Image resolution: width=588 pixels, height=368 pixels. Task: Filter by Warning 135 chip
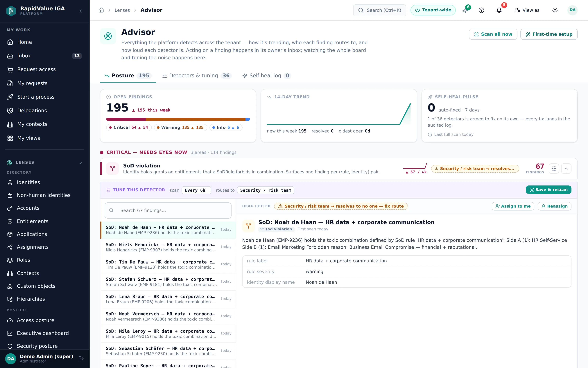click(180, 128)
